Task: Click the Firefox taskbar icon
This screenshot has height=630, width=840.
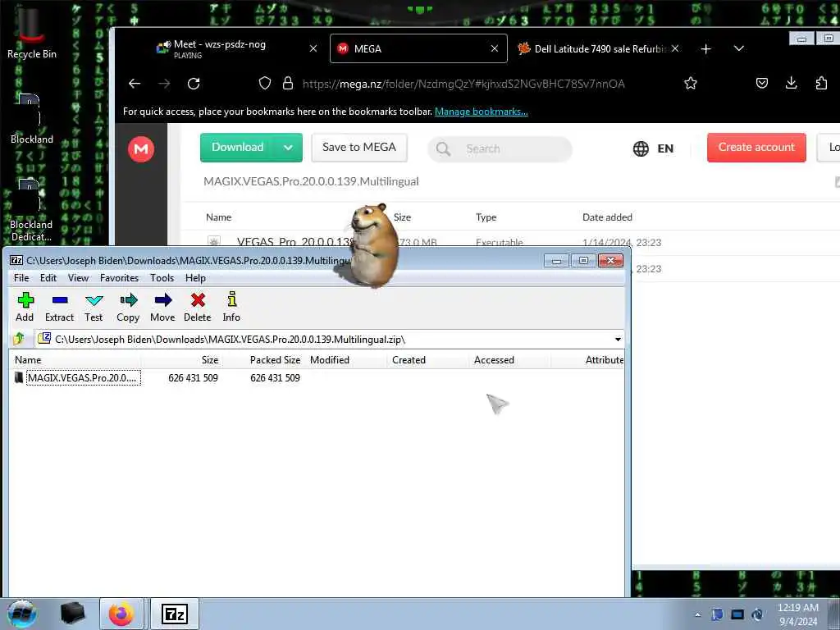Action: click(121, 614)
